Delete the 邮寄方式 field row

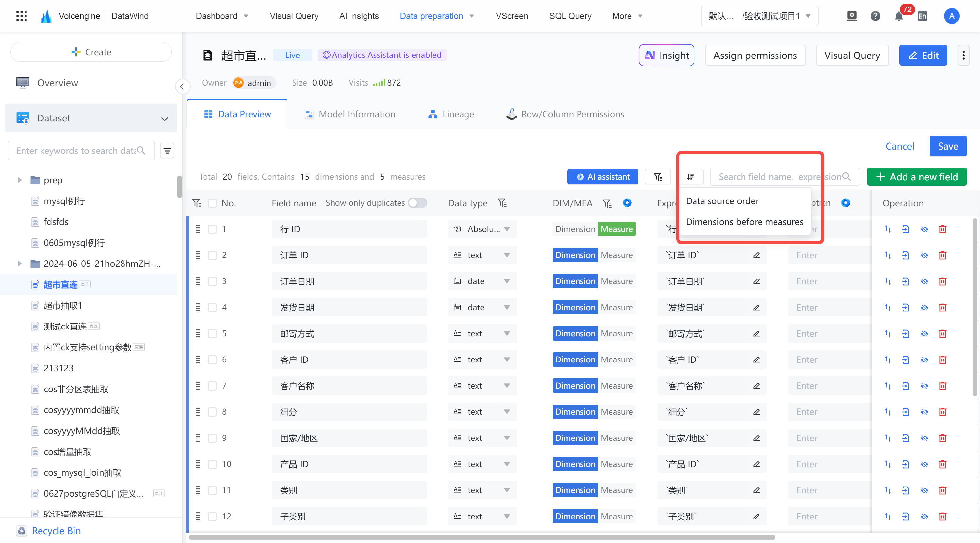pos(942,333)
